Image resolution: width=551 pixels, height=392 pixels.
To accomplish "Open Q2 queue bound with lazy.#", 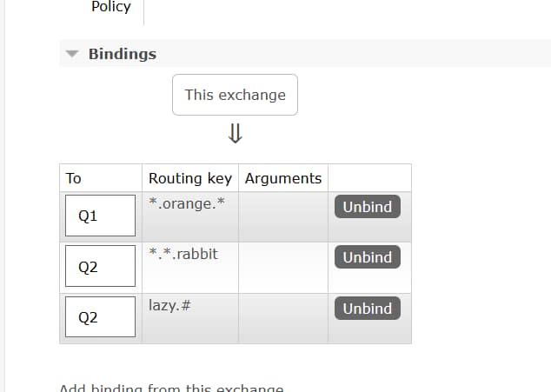I will (88, 317).
